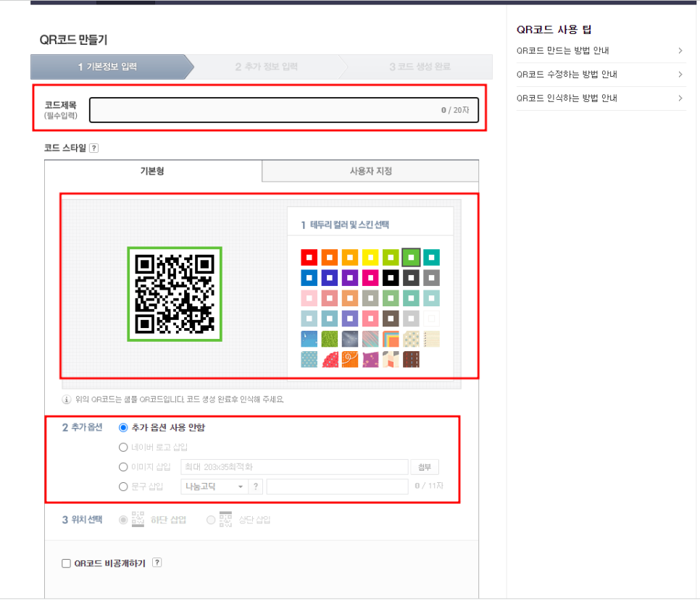
Task: Select the white border color swatch
Action: click(432, 319)
